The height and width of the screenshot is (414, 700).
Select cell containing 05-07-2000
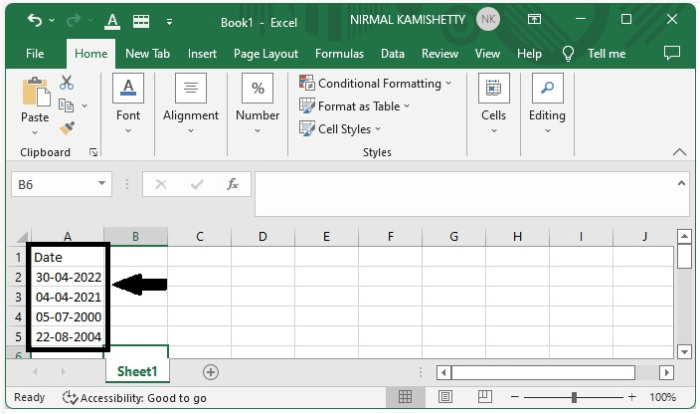pyautogui.click(x=68, y=317)
